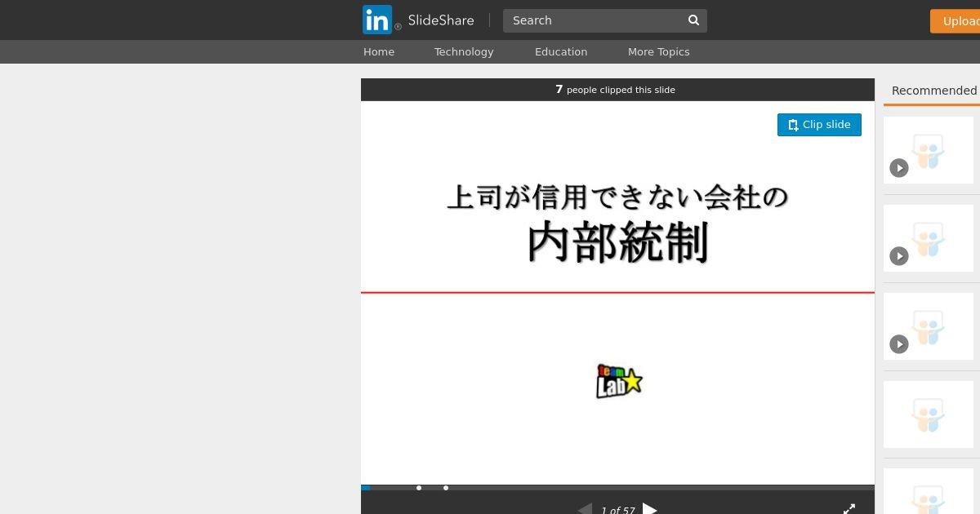The height and width of the screenshot is (514, 980).
Task: Open the Home menu item
Action: point(379,51)
